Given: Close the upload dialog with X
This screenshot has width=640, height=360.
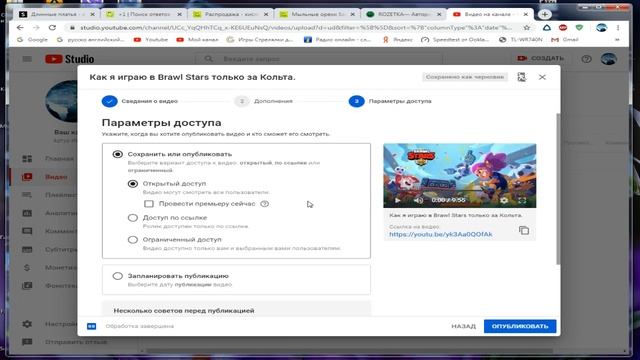Looking at the screenshot, I should click(x=542, y=77).
